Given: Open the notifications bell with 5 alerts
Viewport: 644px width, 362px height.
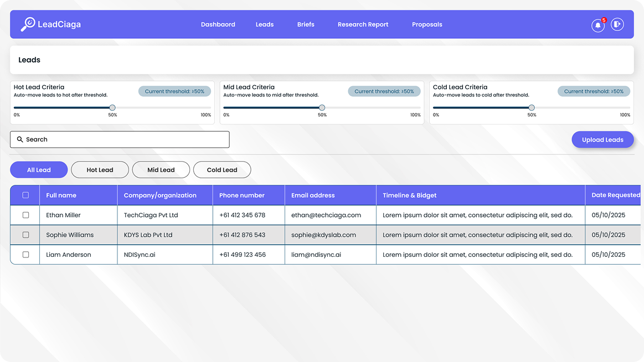Looking at the screenshot, I should (x=597, y=25).
